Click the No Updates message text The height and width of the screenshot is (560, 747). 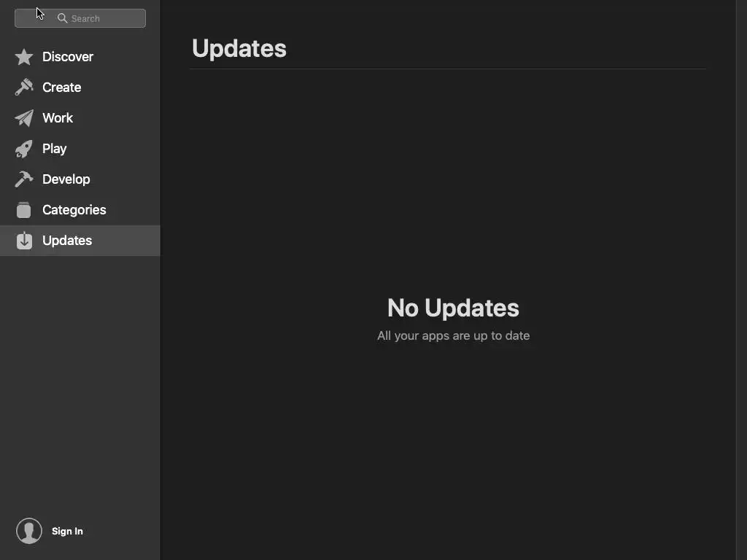click(x=453, y=308)
